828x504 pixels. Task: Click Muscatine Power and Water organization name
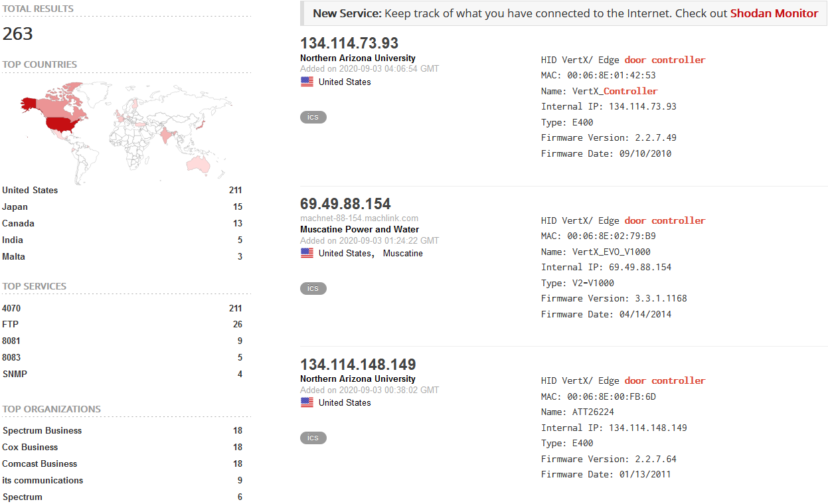coord(360,230)
